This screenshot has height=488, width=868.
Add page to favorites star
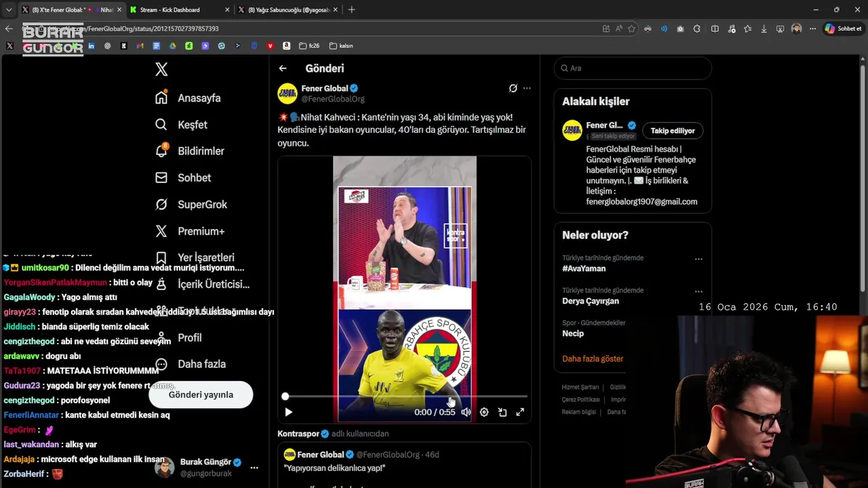pyautogui.click(x=631, y=28)
